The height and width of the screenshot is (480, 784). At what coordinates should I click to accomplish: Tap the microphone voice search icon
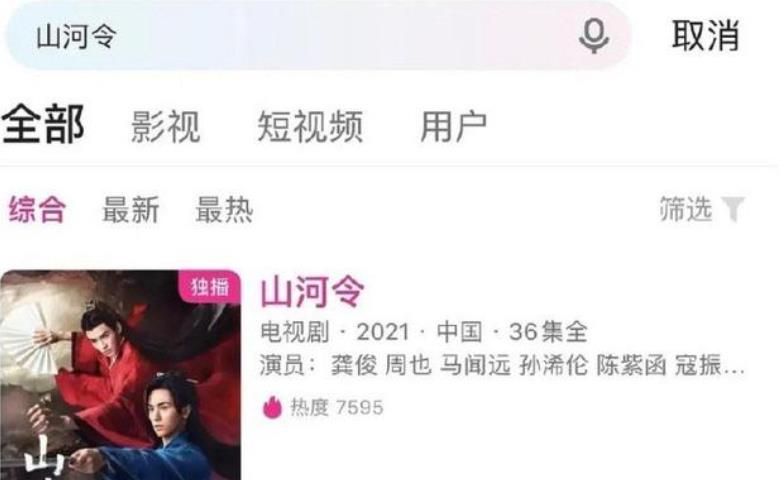click(x=594, y=36)
